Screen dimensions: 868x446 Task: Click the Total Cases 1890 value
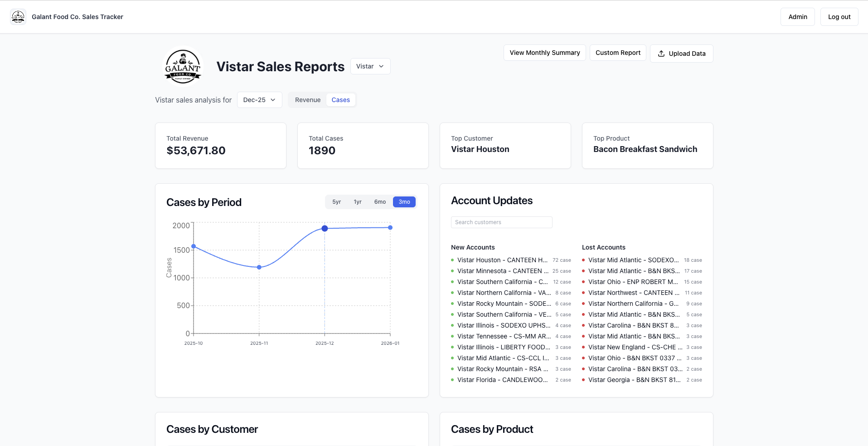click(322, 151)
